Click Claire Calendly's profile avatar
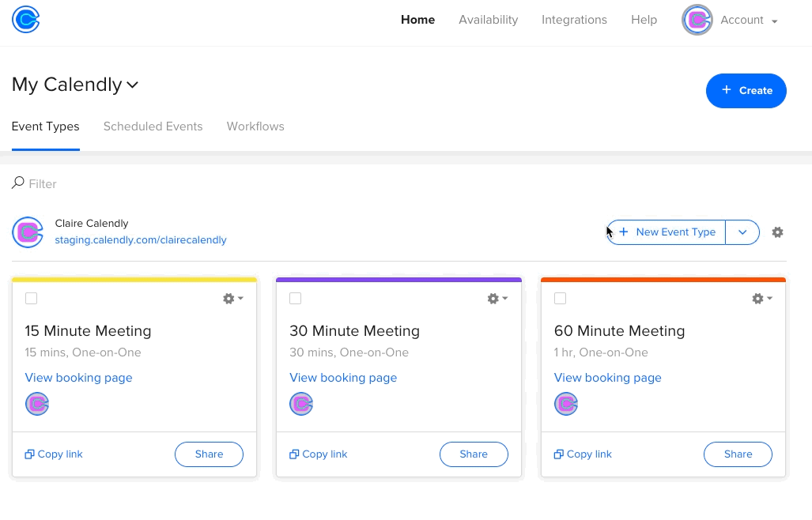 (x=28, y=232)
